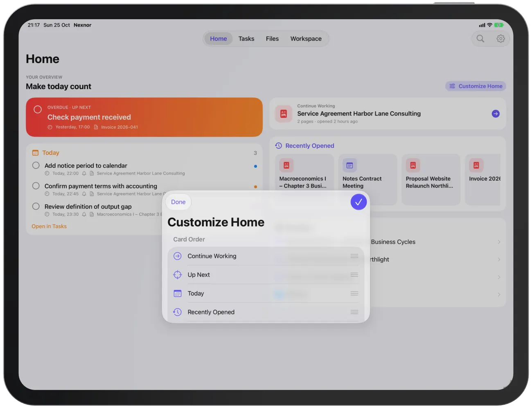
Task: Switch to the Home tab
Action: (x=219, y=38)
